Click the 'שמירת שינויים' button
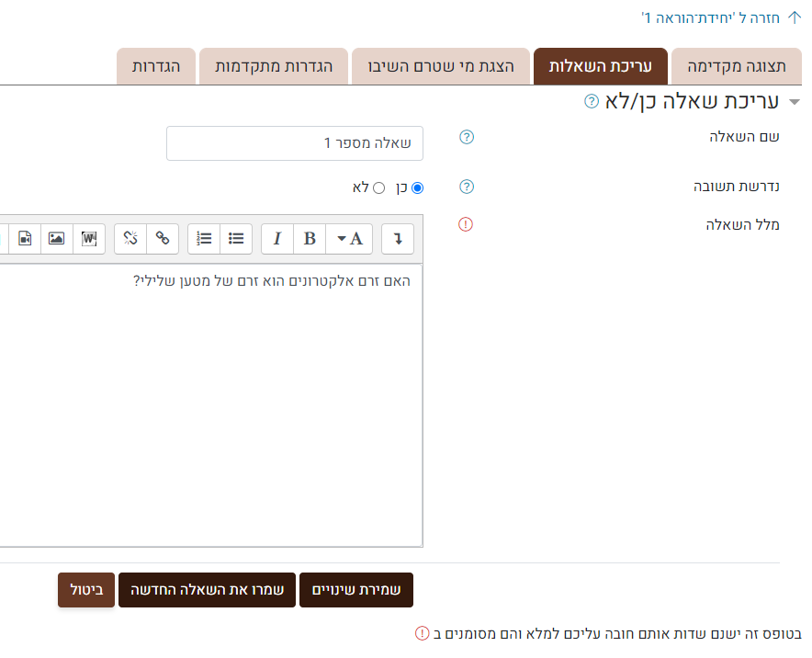This screenshot has height=658, width=812. point(356,590)
